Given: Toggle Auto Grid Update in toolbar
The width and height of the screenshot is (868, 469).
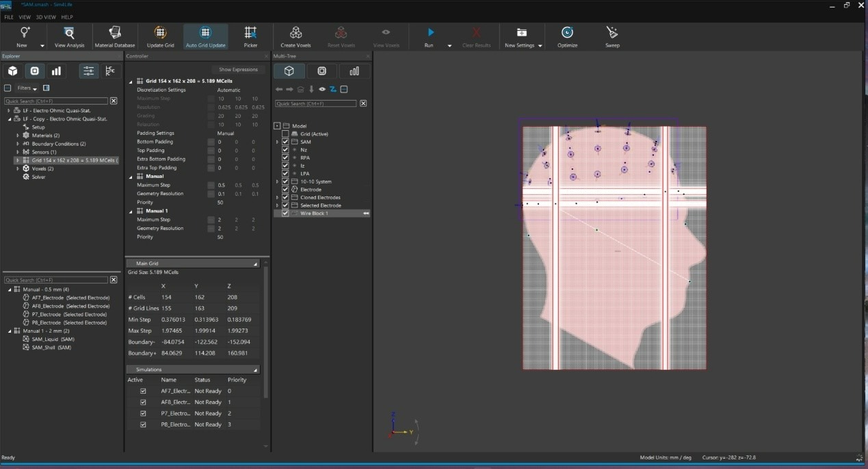Looking at the screenshot, I should pos(205,33).
